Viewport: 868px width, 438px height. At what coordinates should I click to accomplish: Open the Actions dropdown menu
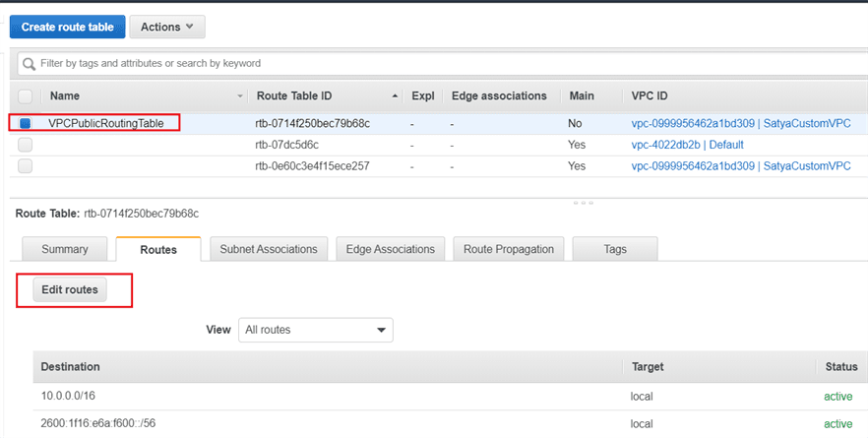[166, 27]
